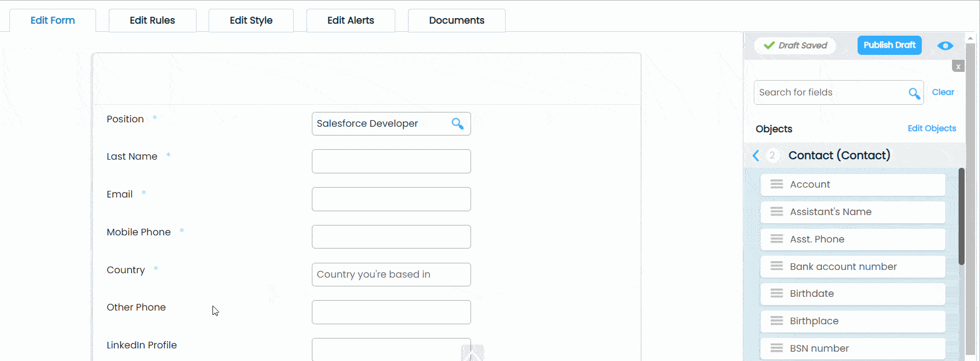Click the field list vertical scrollbar thumb
980x361 pixels.
(961, 217)
